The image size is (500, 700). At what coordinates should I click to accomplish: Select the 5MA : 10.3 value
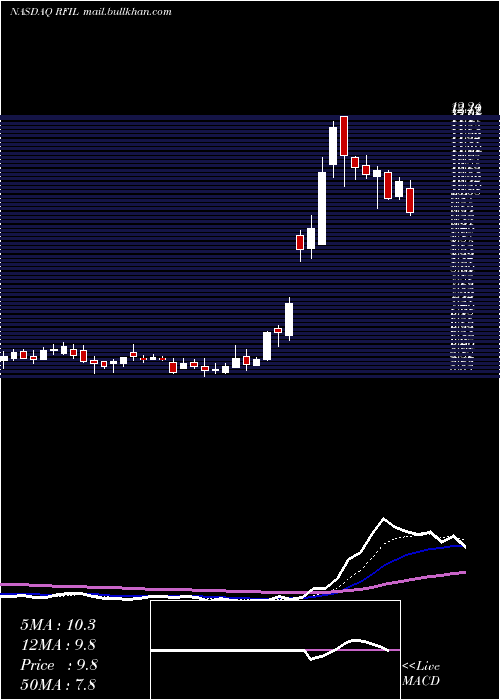58,625
